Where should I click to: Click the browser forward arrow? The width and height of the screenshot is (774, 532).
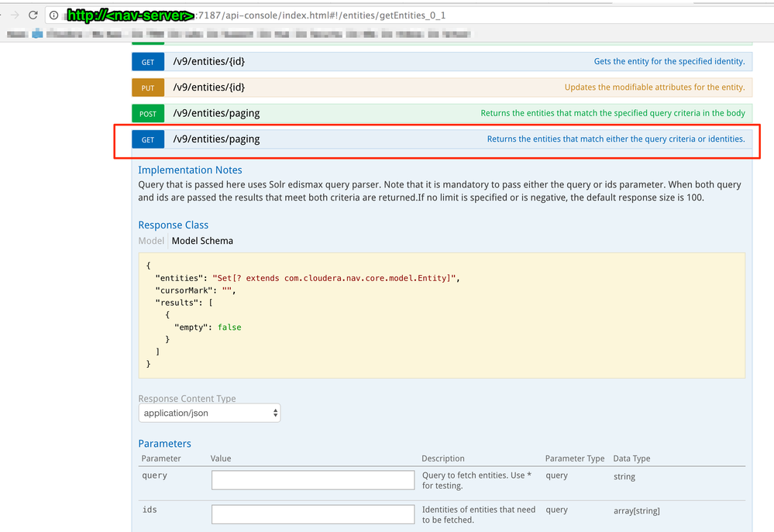coord(14,15)
